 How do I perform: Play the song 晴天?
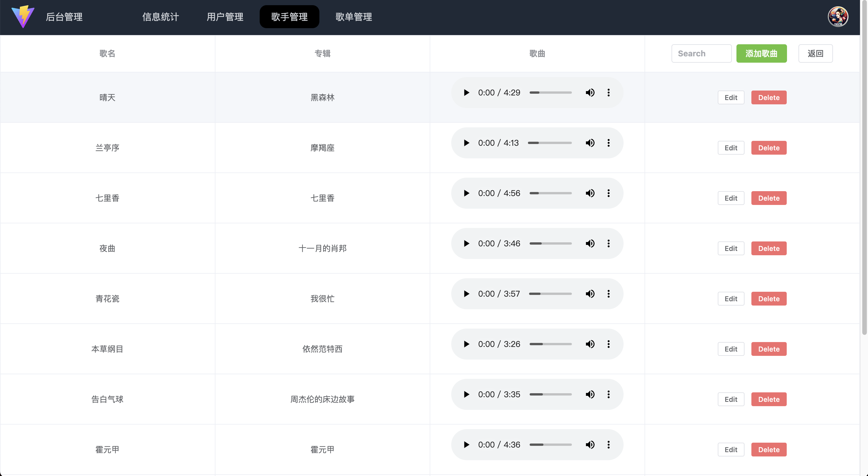tap(467, 92)
